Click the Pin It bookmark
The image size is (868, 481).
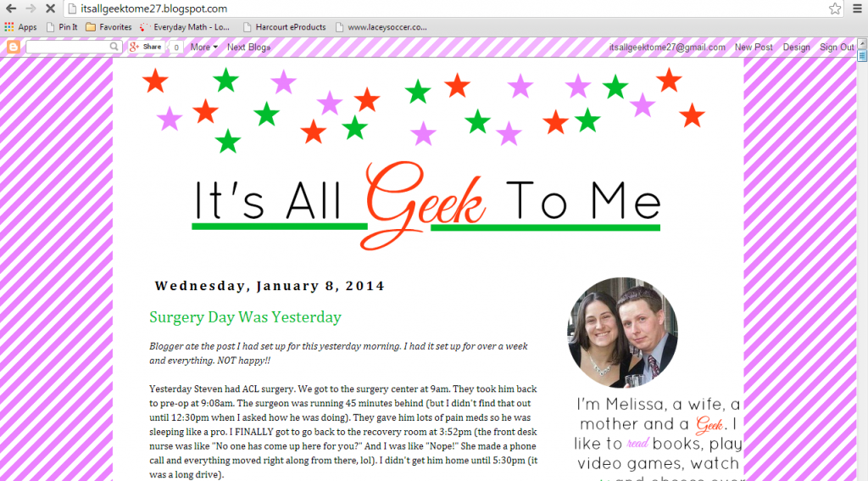62,27
